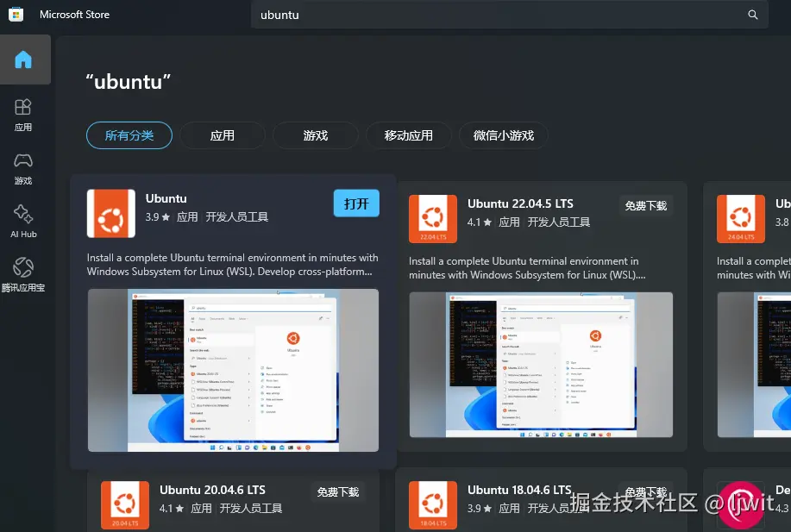Select the 移动应用 filter tab
The width and height of the screenshot is (791, 532).
click(x=409, y=135)
